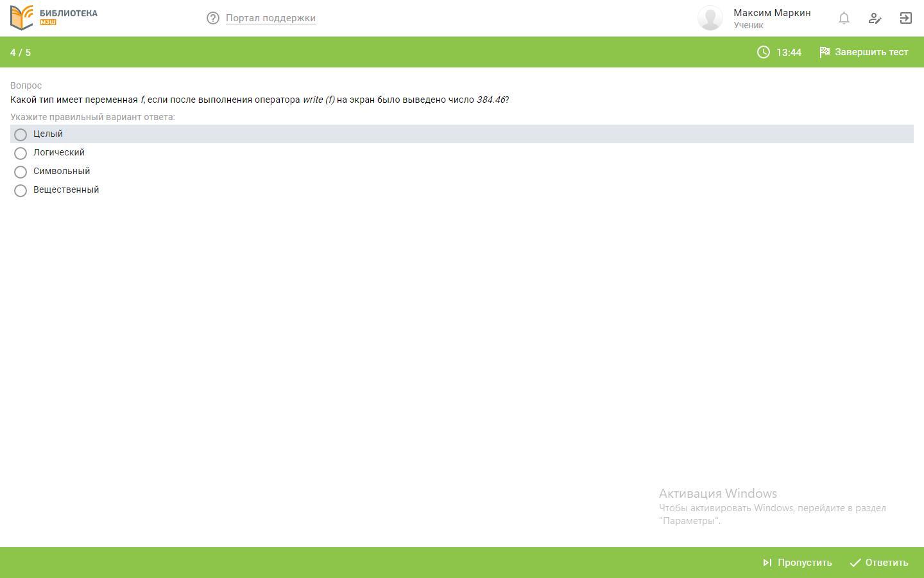Click the 4 / 5 question counter
Image resolution: width=924 pixels, height=578 pixels.
point(21,53)
